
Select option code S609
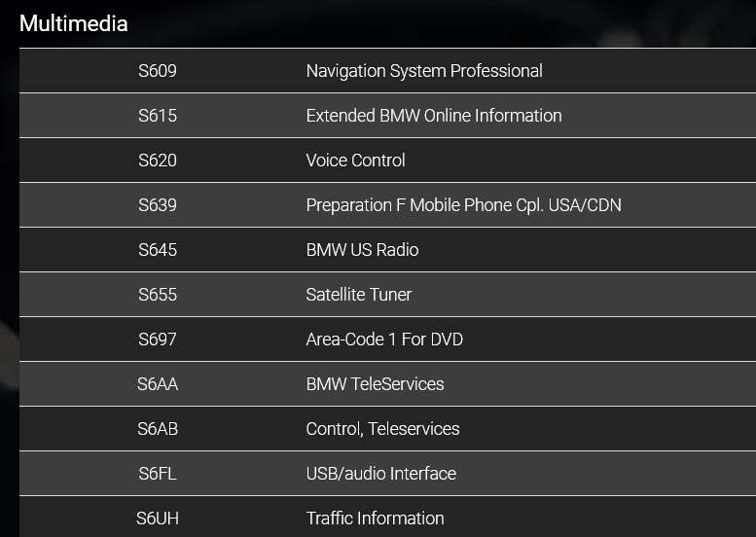(x=158, y=71)
